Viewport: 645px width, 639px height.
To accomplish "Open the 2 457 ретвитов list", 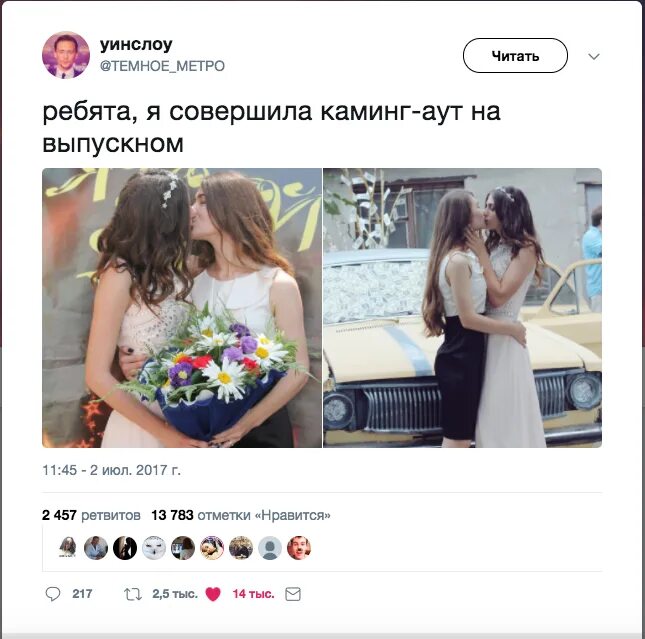I will coord(91,515).
